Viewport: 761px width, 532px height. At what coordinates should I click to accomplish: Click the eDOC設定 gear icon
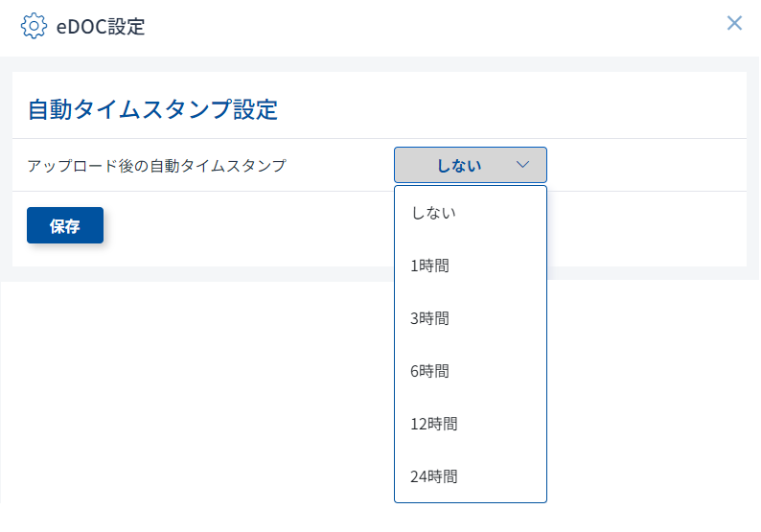pos(34,26)
